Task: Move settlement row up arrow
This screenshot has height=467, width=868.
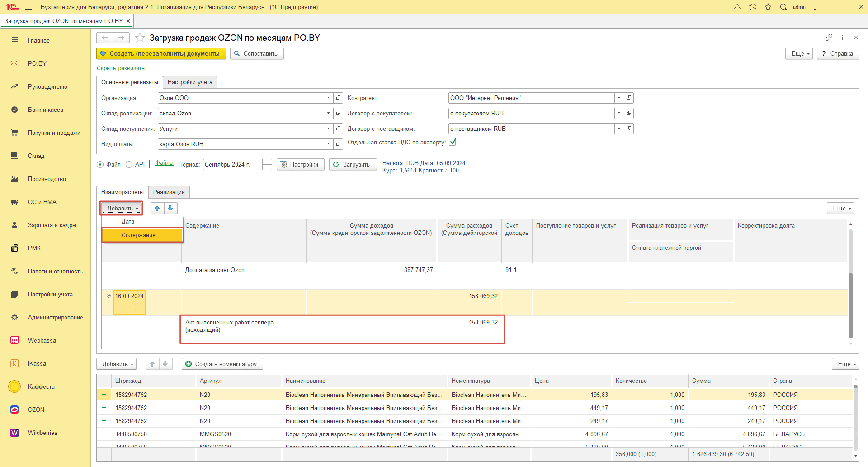Action: click(x=157, y=208)
